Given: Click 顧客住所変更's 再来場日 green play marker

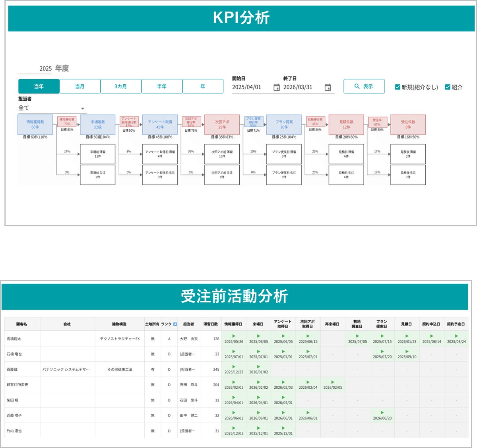Looking at the screenshot, I should (333, 382).
